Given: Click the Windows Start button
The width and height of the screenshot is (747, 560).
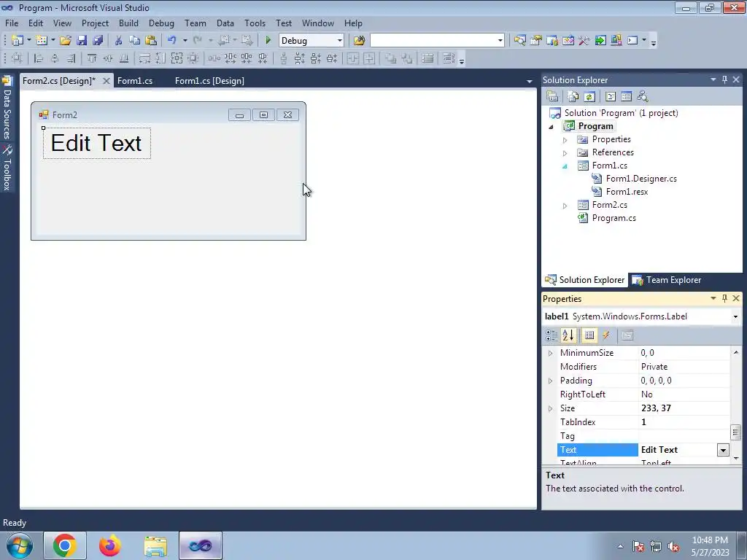Looking at the screenshot, I should point(20,545).
